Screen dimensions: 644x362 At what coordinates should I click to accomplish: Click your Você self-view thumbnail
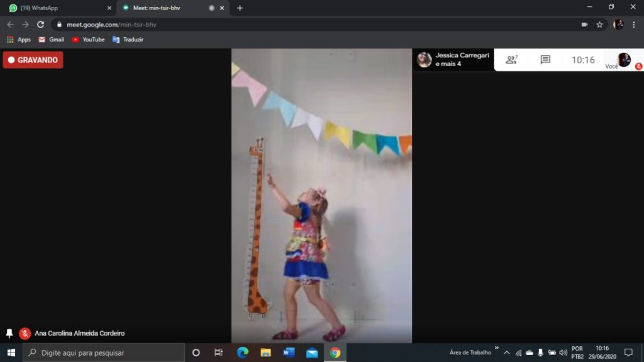[x=623, y=60]
